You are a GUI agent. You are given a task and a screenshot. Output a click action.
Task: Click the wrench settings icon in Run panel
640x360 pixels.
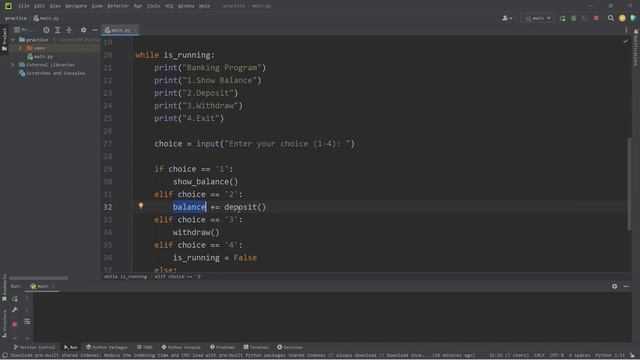click(x=15, y=310)
